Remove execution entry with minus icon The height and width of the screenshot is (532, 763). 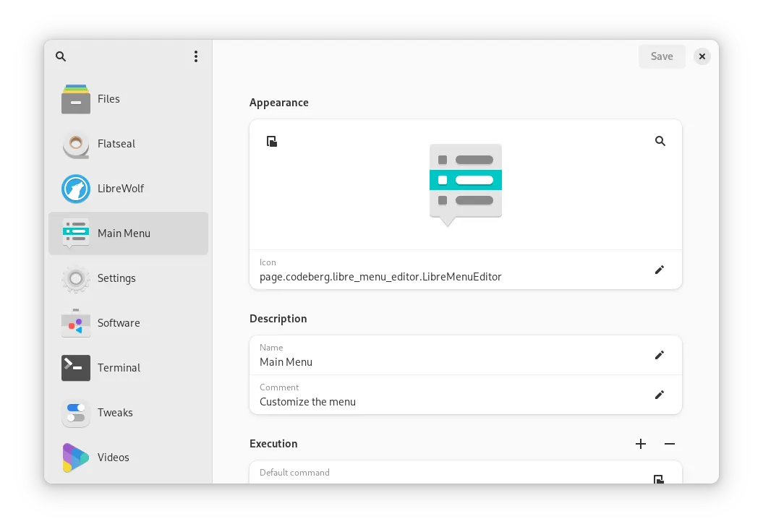click(x=670, y=444)
